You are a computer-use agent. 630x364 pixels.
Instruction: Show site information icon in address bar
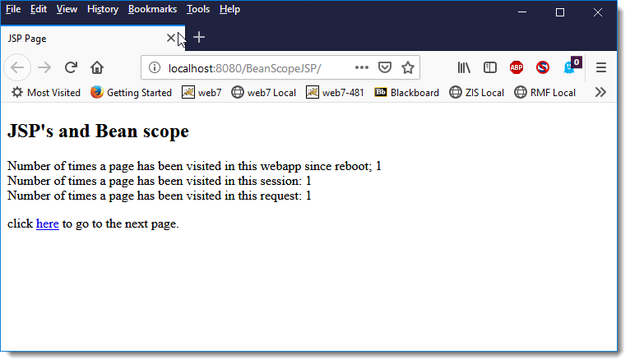tap(155, 68)
